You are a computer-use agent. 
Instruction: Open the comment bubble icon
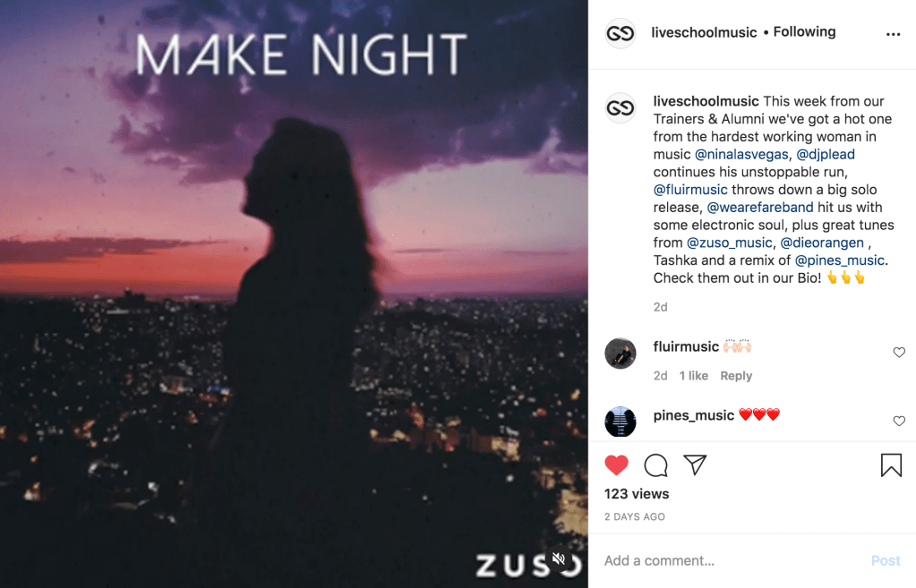[655, 465]
